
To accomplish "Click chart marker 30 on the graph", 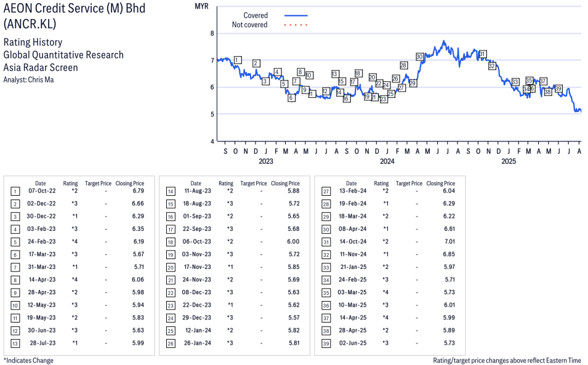I will point(420,57).
